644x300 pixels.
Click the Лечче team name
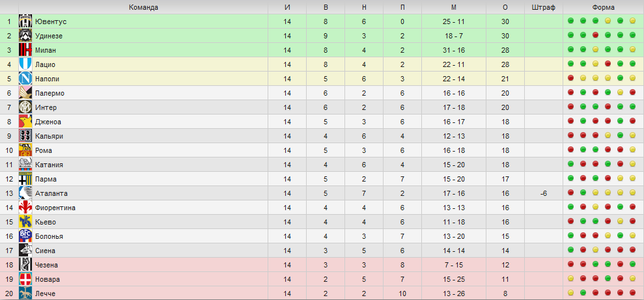(45, 294)
